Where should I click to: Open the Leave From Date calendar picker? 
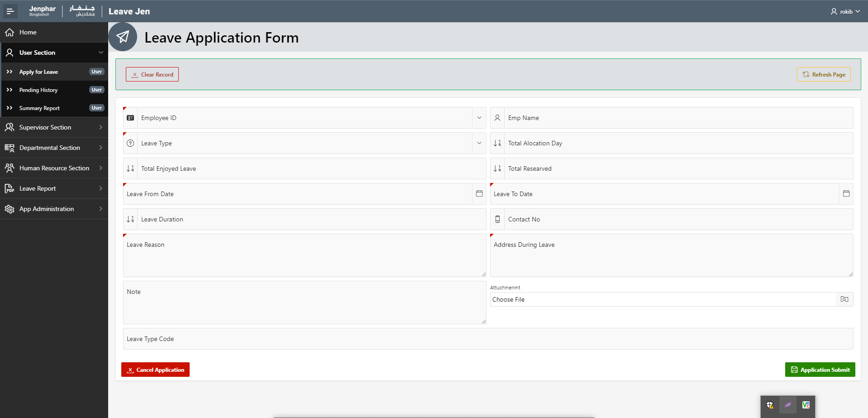click(x=479, y=194)
